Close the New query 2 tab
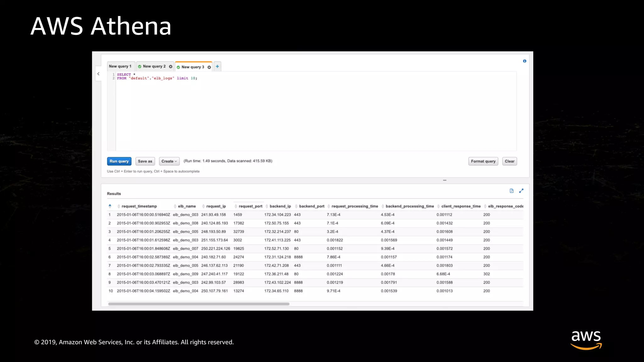644x362 pixels. point(170,67)
